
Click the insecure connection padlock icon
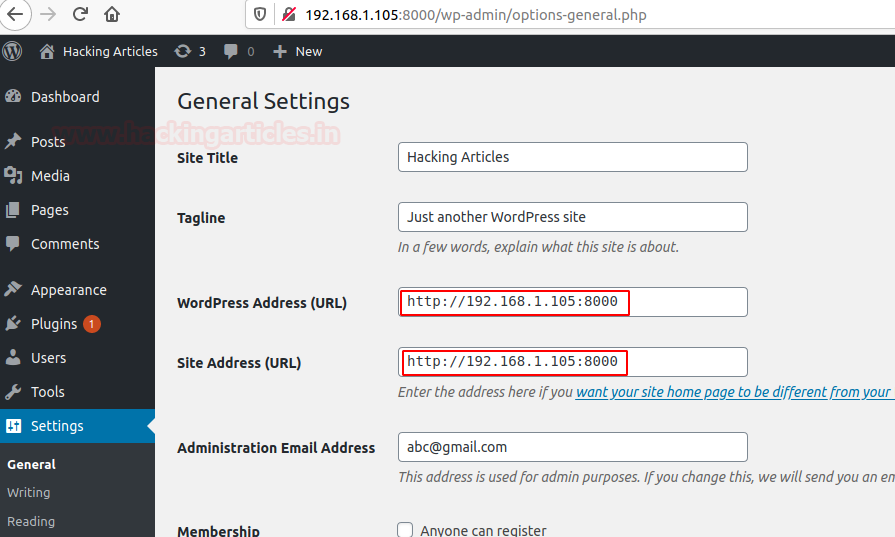click(x=289, y=14)
